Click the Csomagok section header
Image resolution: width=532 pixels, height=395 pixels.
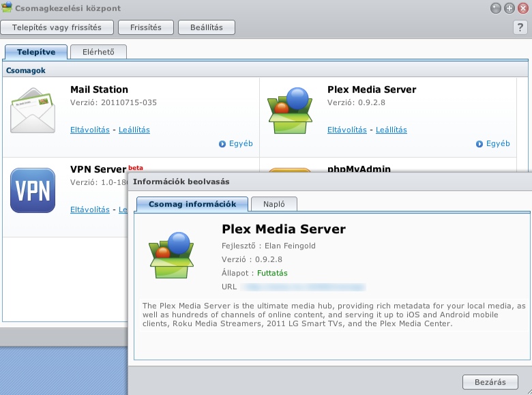pos(26,70)
